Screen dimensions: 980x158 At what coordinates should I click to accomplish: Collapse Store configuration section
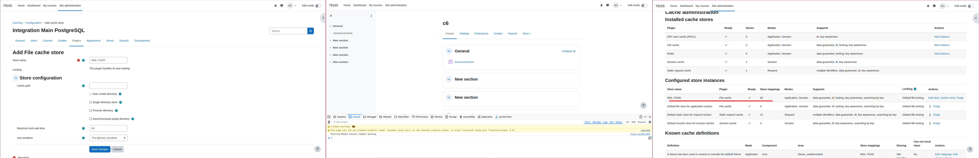[x=16, y=78]
